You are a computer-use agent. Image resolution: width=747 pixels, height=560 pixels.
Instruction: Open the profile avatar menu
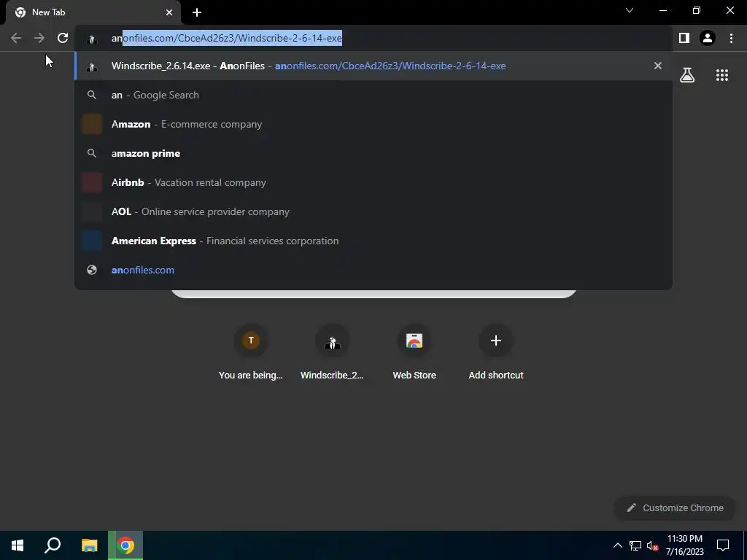coord(708,38)
